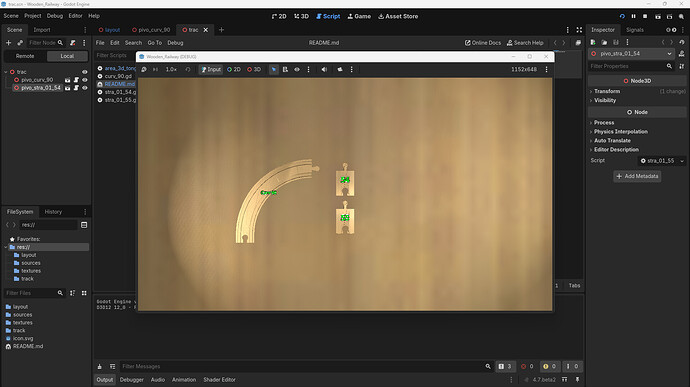Toggle FileSystem split mode icon
This screenshot has width=690, height=387.
click(84, 225)
